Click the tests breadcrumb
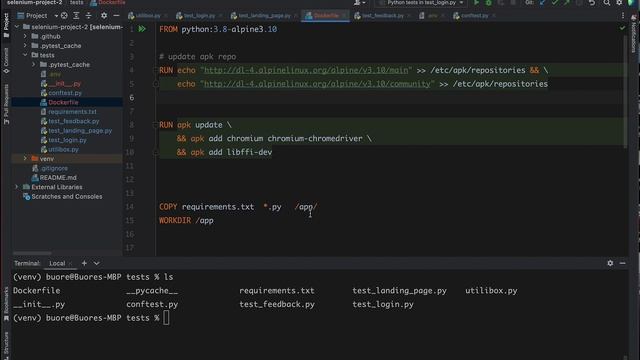The image size is (640, 360). click(76, 2)
